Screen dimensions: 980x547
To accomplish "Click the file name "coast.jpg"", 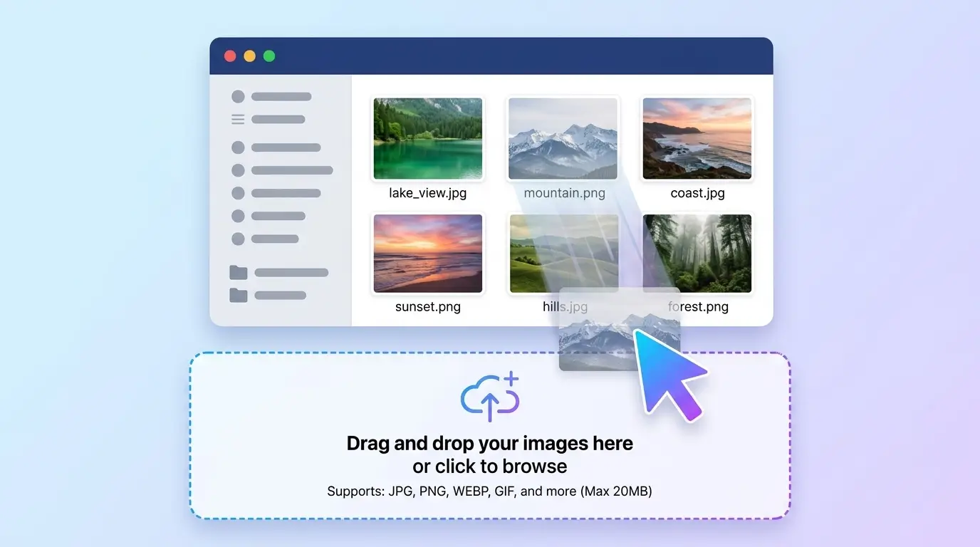I will 698,193.
